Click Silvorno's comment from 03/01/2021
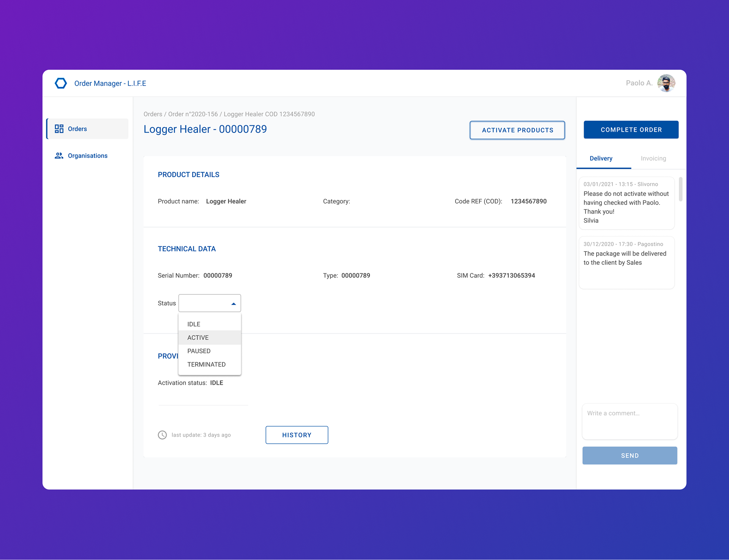Viewport: 729px width, 560px height. coord(627,203)
